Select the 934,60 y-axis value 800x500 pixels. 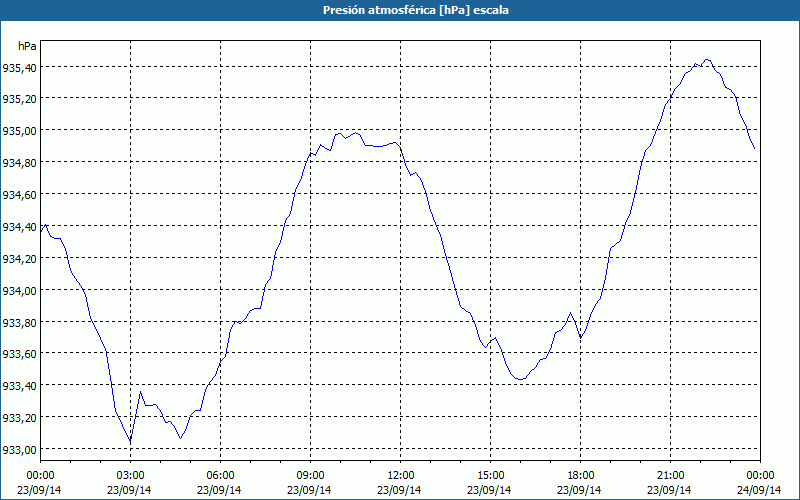tap(19, 194)
